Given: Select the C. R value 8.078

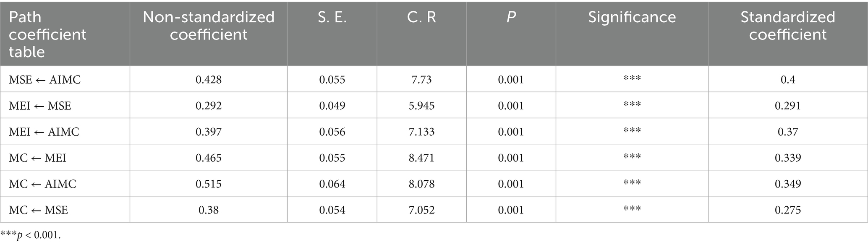Looking at the screenshot, I should tap(421, 184).
